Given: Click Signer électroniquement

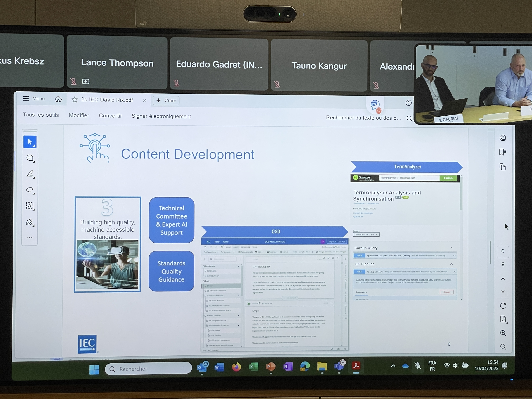Looking at the screenshot, I should (x=161, y=116).
